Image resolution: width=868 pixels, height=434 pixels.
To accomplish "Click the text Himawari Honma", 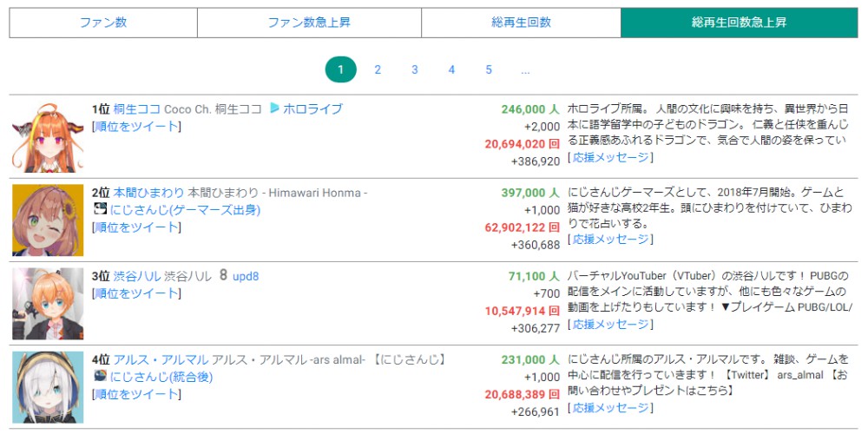I will coord(313,193).
